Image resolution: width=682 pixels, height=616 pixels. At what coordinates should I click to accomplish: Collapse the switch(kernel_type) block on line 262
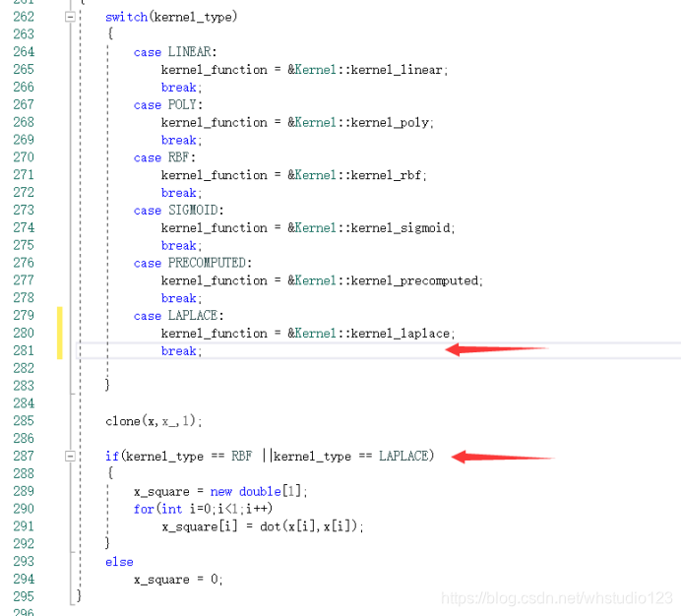coord(70,17)
